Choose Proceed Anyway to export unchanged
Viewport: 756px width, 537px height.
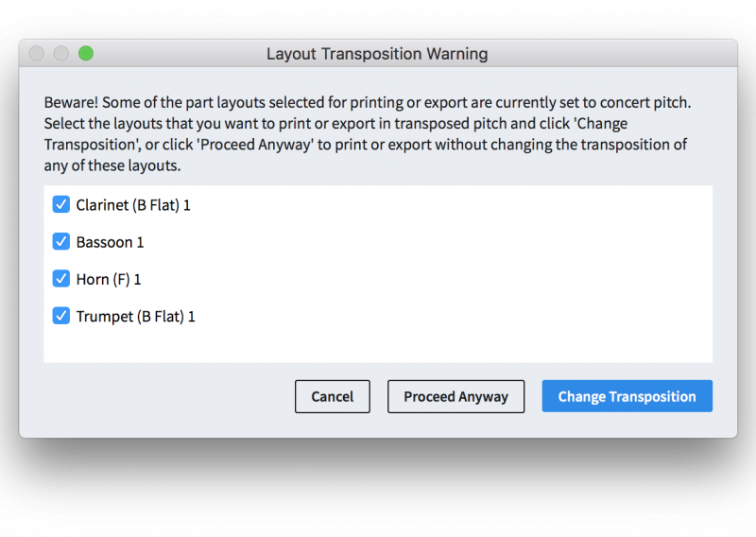455,396
